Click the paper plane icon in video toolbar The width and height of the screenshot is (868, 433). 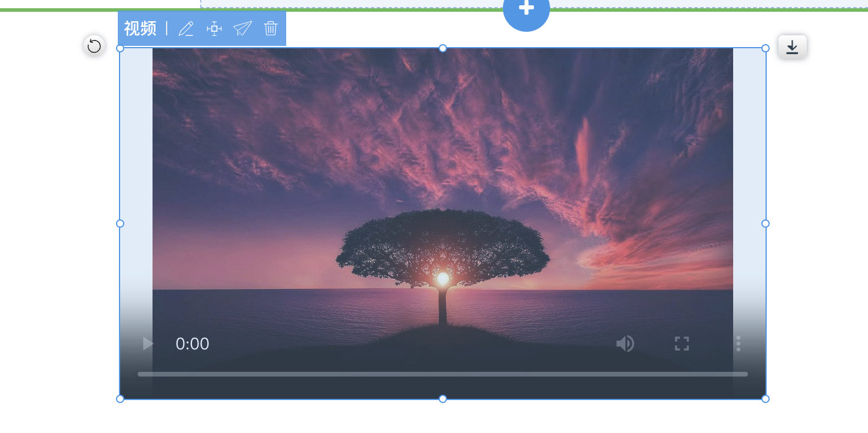(243, 28)
